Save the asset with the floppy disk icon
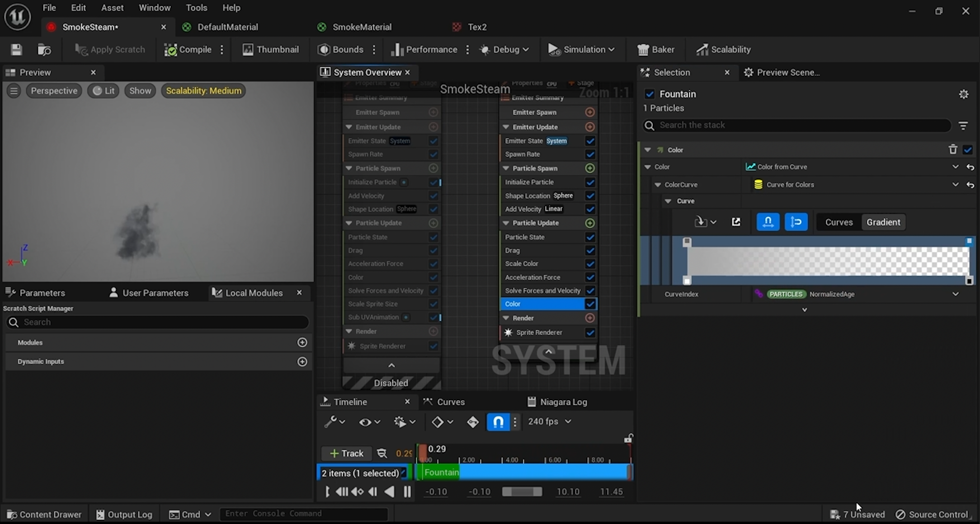The image size is (980, 524). 16,49
